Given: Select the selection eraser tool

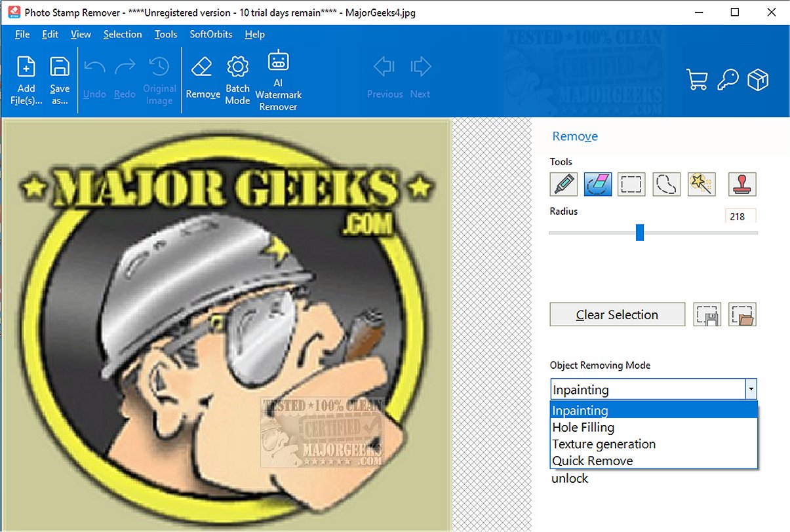Looking at the screenshot, I should pyautogui.click(x=597, y=184).
